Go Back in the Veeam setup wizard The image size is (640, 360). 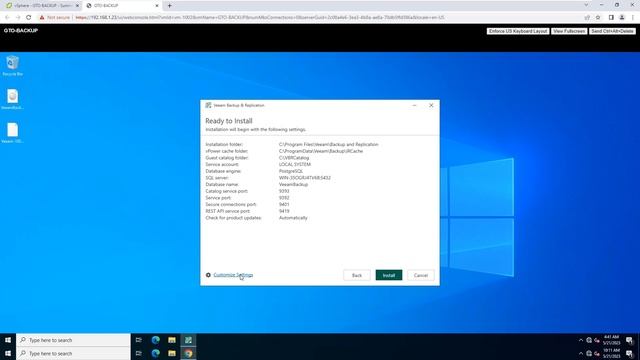(x=357, y=276)
